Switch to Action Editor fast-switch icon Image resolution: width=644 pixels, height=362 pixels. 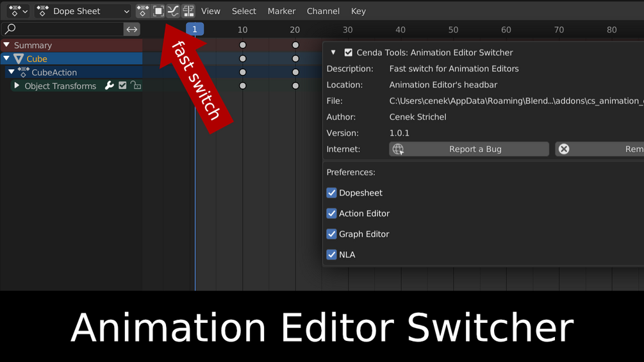pyautogui.click(x=158, y=11)
